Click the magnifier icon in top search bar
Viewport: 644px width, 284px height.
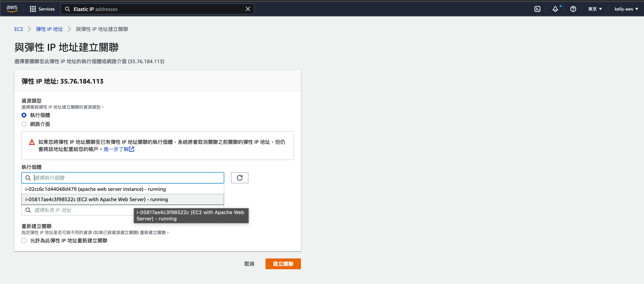point(67,9)
